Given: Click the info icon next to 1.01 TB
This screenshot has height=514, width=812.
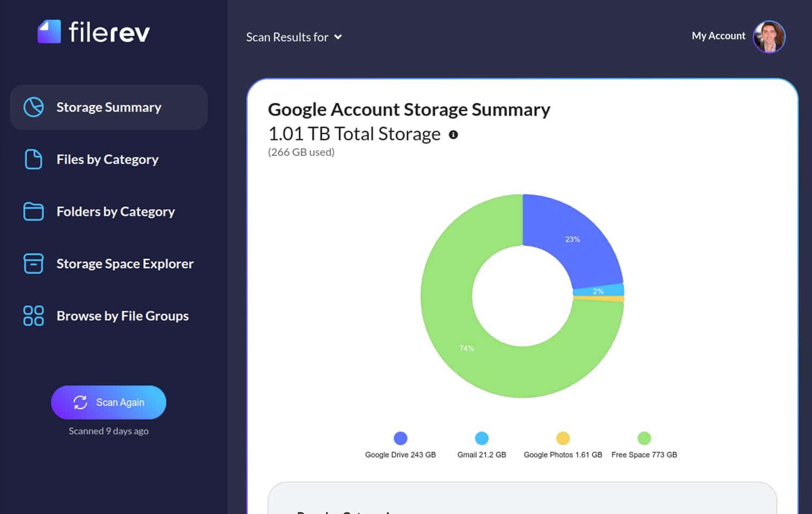Looking at the screenshot, I should coord(454,134).
